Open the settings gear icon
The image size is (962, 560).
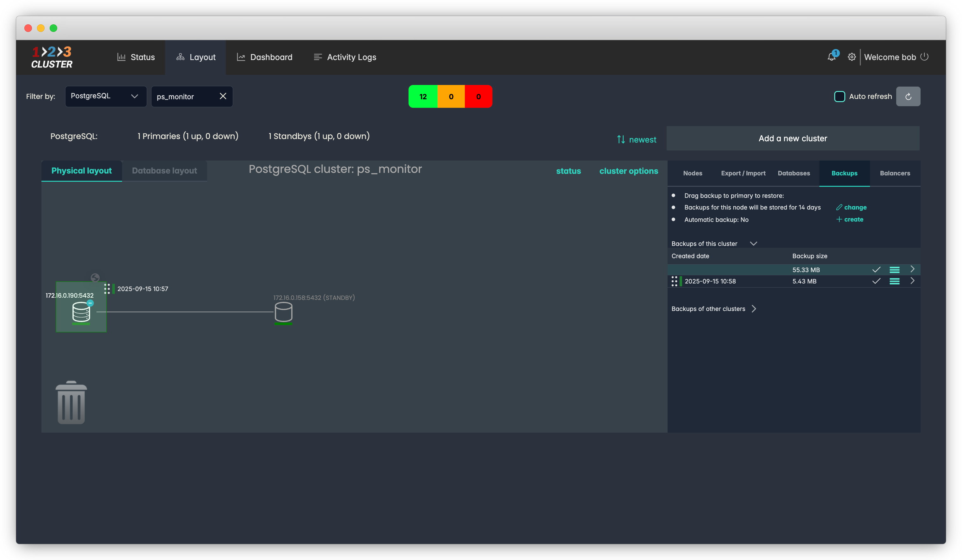(x=851, y=57)
